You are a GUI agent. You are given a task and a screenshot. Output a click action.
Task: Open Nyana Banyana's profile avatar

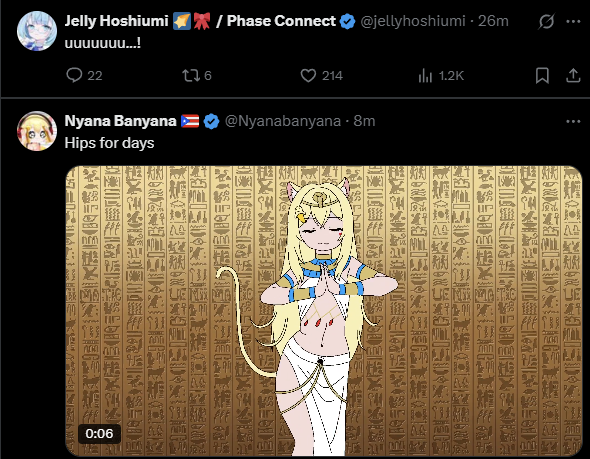pyautogui.click(x=37, y=131)
